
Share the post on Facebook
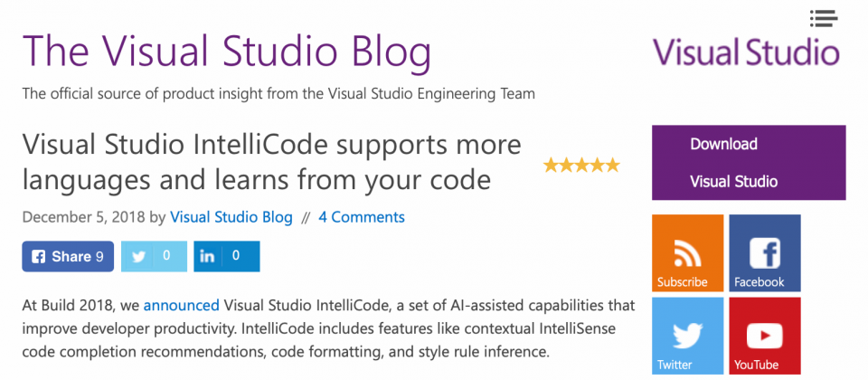coord(68,256)
